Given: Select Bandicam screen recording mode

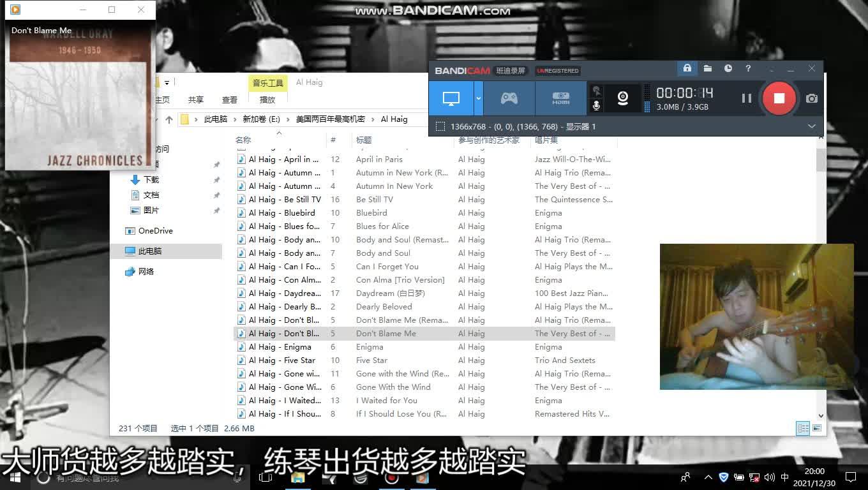Looking at the screenshot, I should tap(451, 98).
